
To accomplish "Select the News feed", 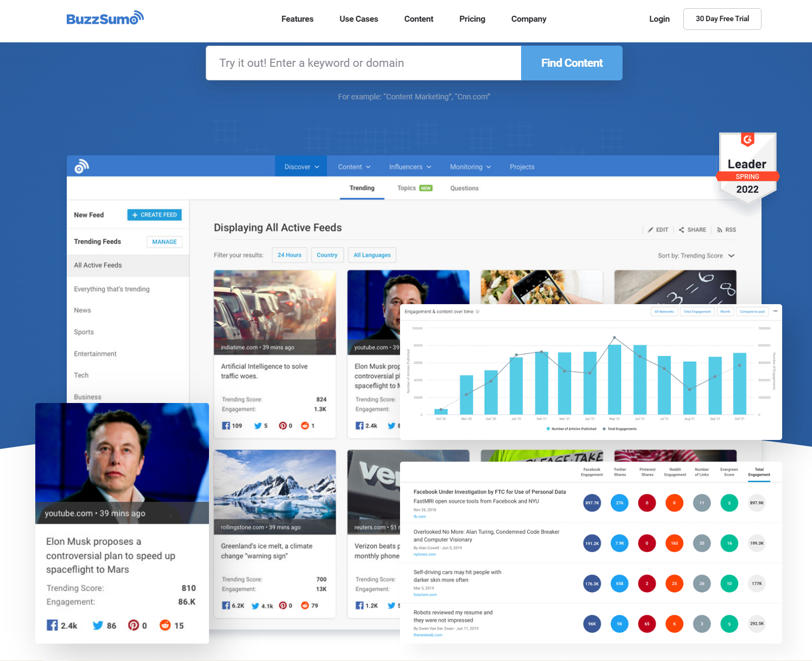I will pos(83,310).
